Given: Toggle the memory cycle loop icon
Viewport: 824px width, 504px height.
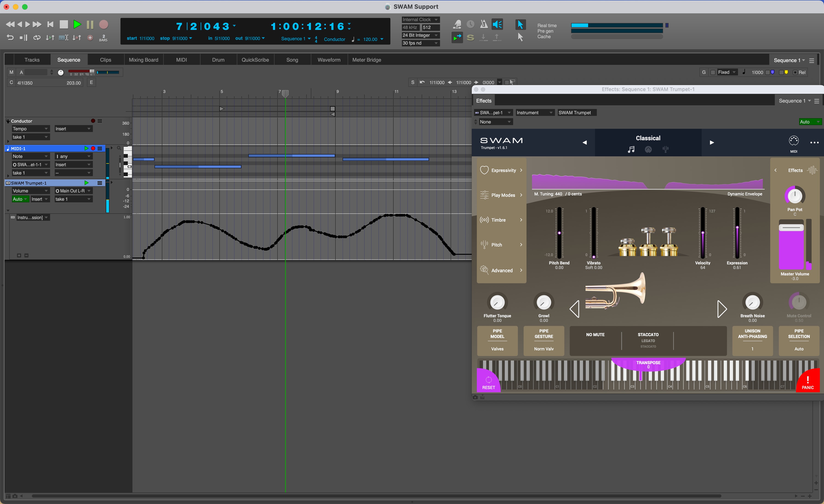Looking at the screenshot, I should pos(37,38).
